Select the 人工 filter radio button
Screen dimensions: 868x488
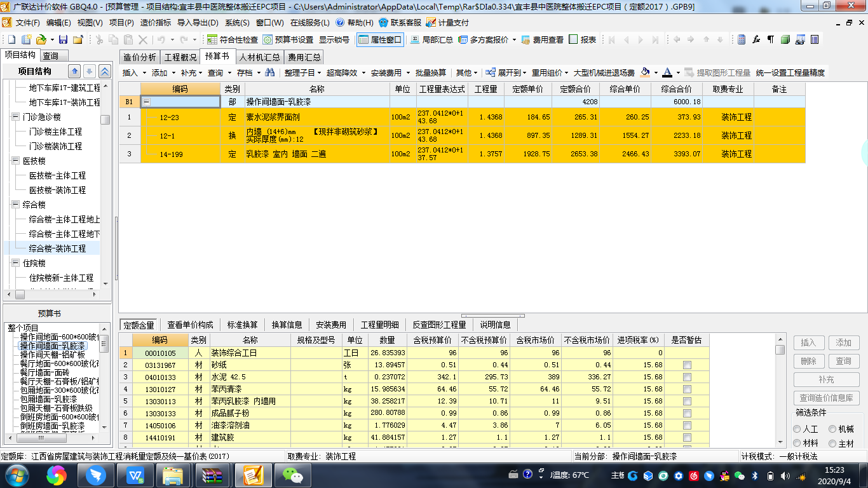pyautogui.click(x=797, y=430)
